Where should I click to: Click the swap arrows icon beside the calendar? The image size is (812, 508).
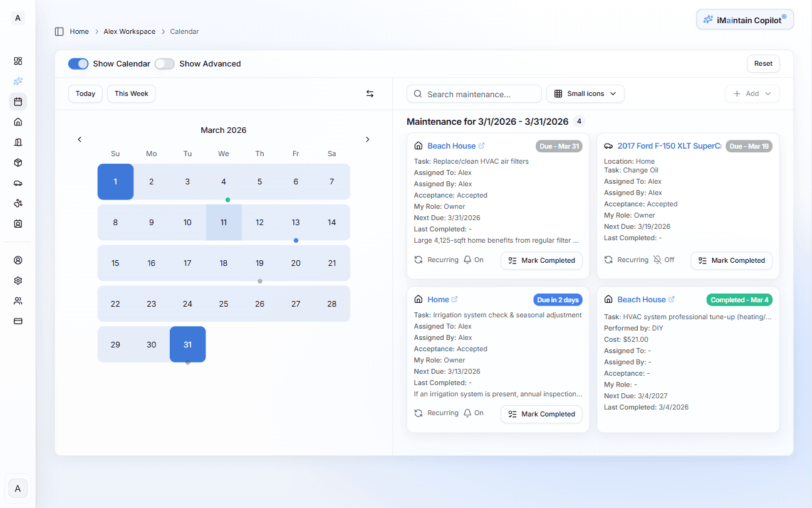[370, 93]
